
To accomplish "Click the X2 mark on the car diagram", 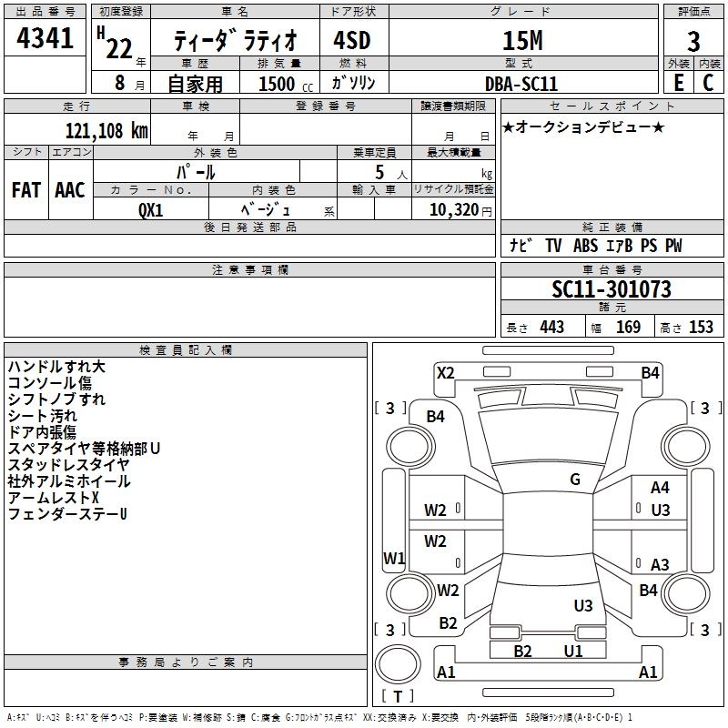I will pos(445,372).
